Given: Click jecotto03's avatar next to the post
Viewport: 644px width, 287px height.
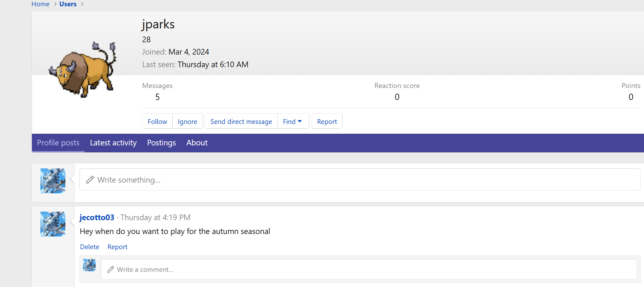Looking at the screenshot, I should [x=53, y=224].
